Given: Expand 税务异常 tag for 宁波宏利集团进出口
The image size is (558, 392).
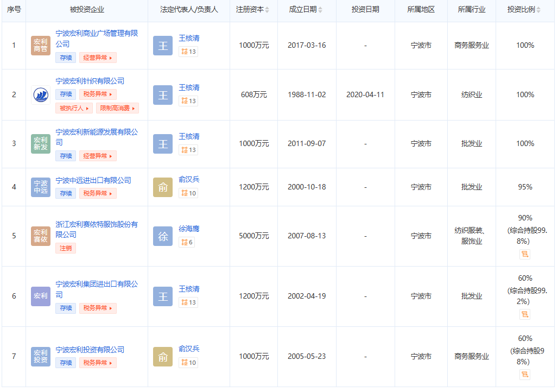Looking at the screenshot, I should click(98, 308).
